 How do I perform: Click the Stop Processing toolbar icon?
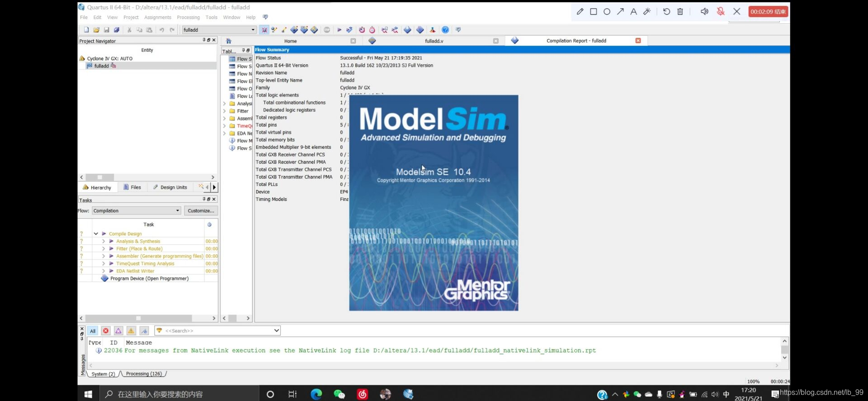pos(327,30)
